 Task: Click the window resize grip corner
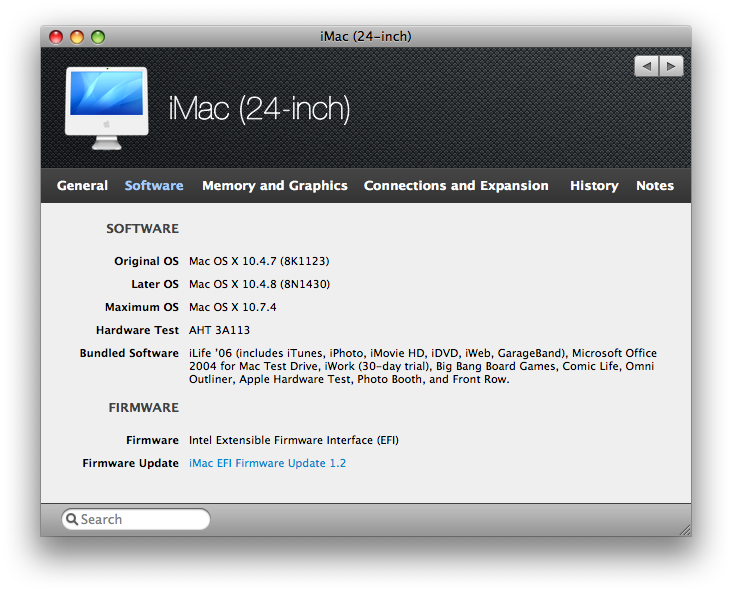tap(685, 530)
